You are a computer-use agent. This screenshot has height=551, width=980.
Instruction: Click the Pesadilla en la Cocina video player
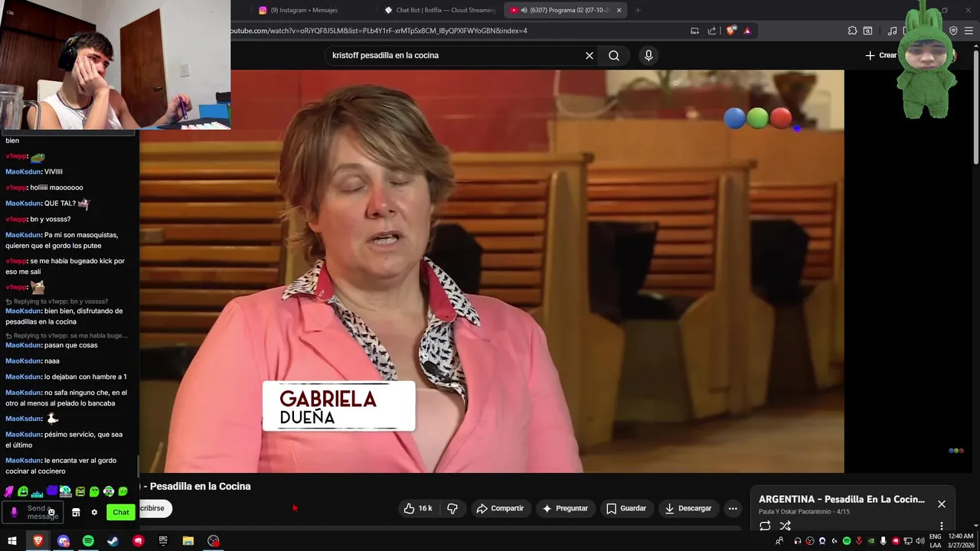pyautogui.click(x=492, y=271)
